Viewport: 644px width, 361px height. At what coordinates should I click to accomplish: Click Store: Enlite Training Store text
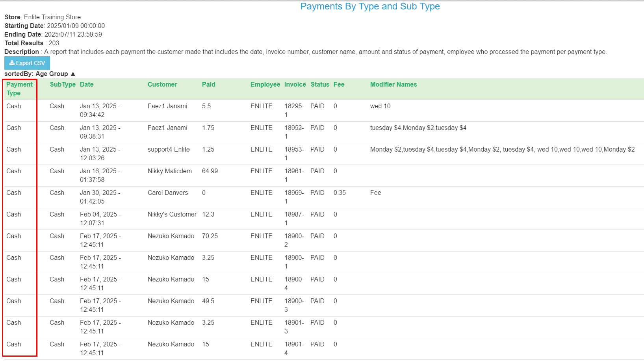point(43,17)
